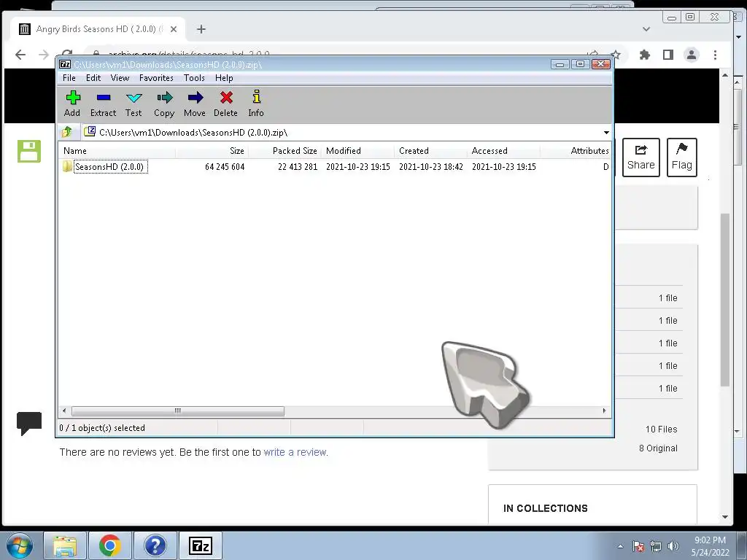This screenshot has height=560, width=747.
Task: Select the SeasonsHD (2.0.0) folder icon
Action: coord(67,167)
